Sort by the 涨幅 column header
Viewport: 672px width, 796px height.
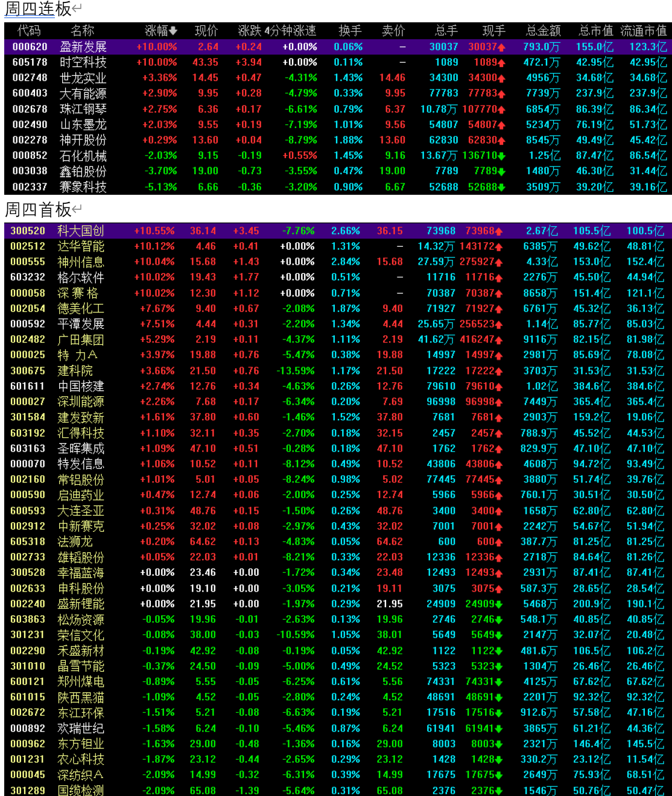tap(161, 31)
